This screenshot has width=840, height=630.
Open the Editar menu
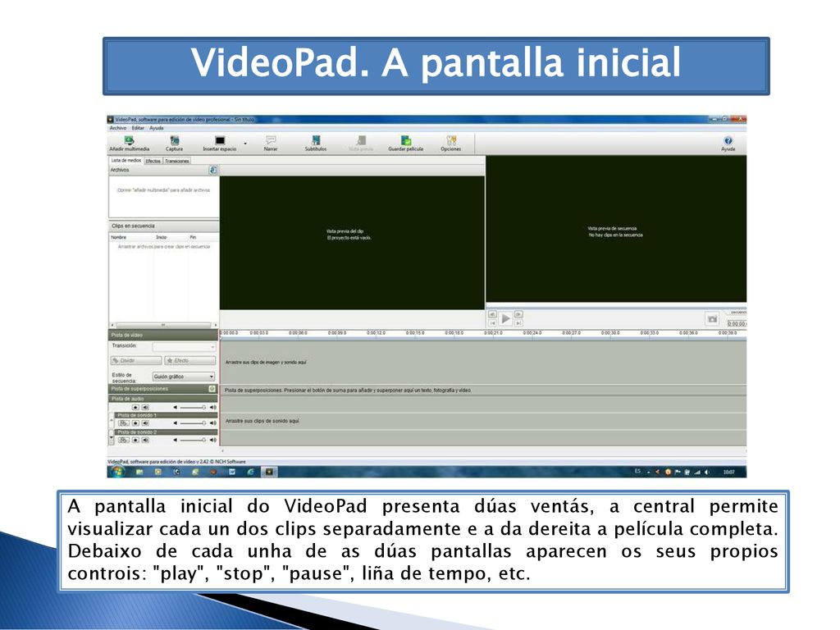coord(138,128)
